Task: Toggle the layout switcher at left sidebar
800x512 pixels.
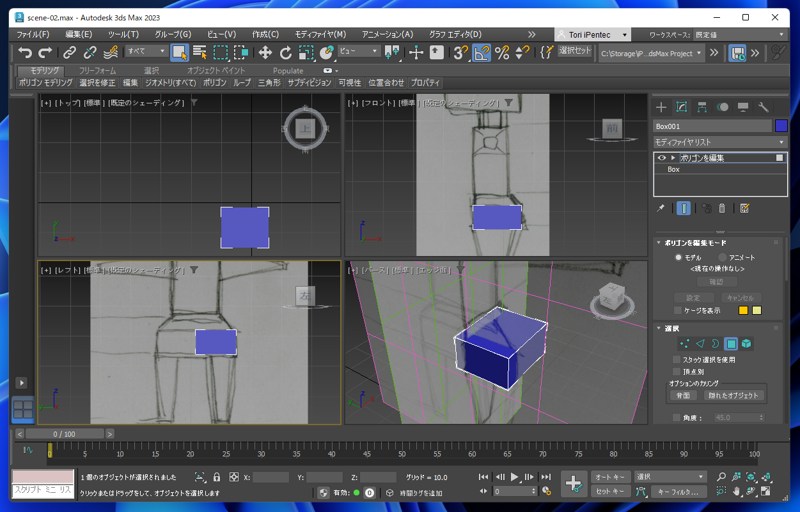Action: click(23, 409)
